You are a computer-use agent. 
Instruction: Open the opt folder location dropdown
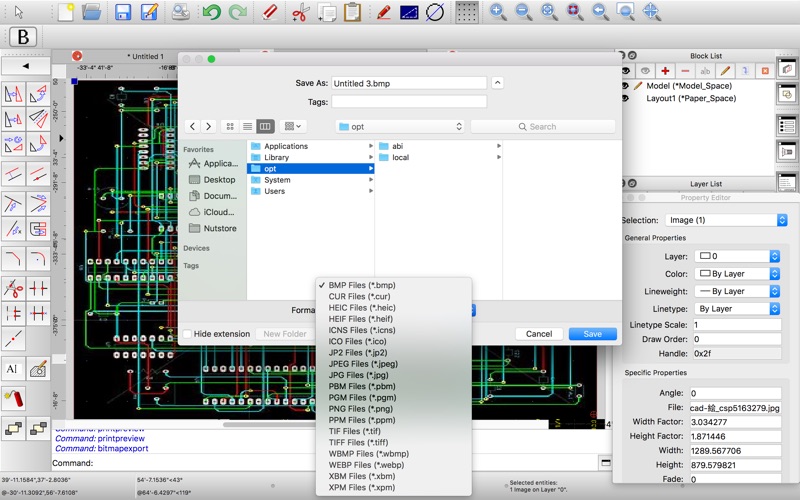[x=400, y=127]
